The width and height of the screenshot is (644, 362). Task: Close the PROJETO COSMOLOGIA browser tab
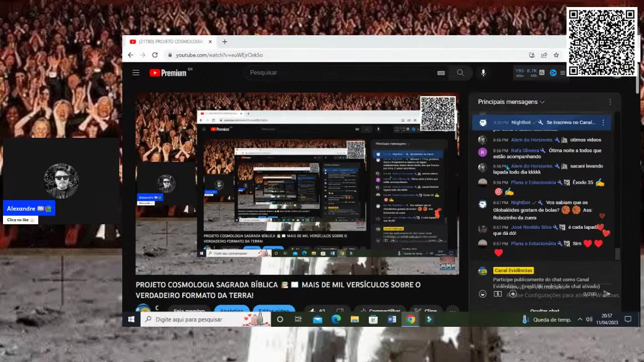click(210, 42)
